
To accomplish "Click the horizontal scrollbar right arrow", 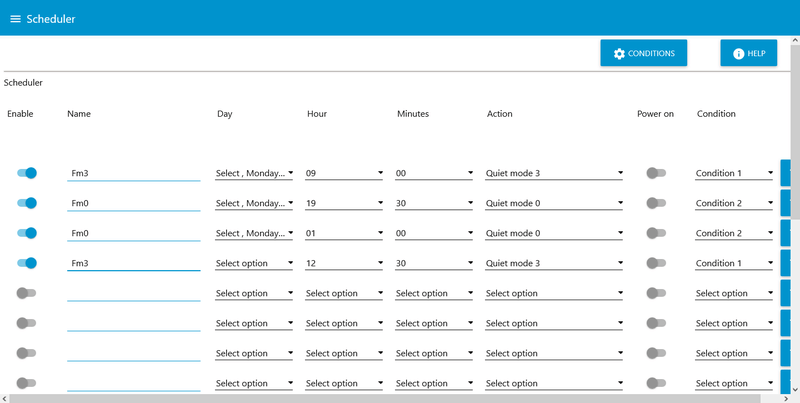I will [786, 398].
